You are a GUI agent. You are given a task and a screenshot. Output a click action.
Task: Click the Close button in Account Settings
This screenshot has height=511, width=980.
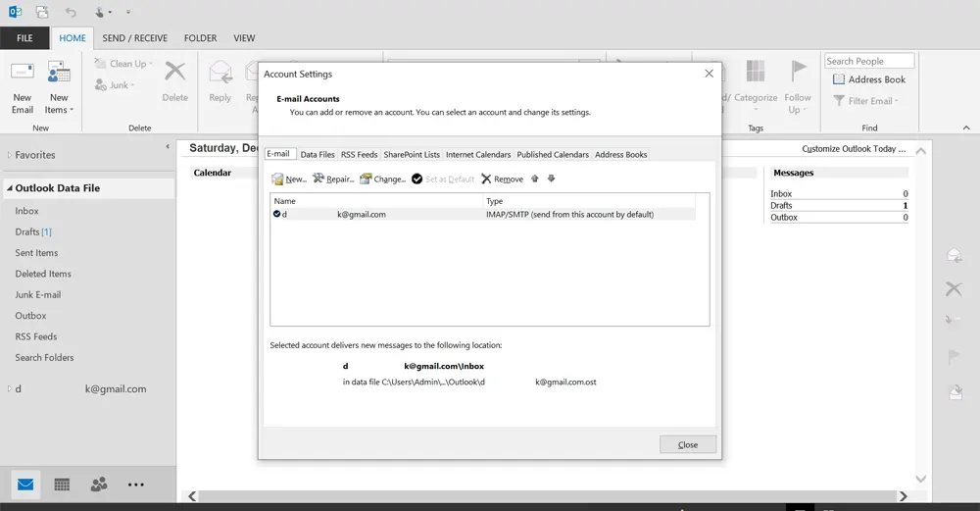click(688, 444)
